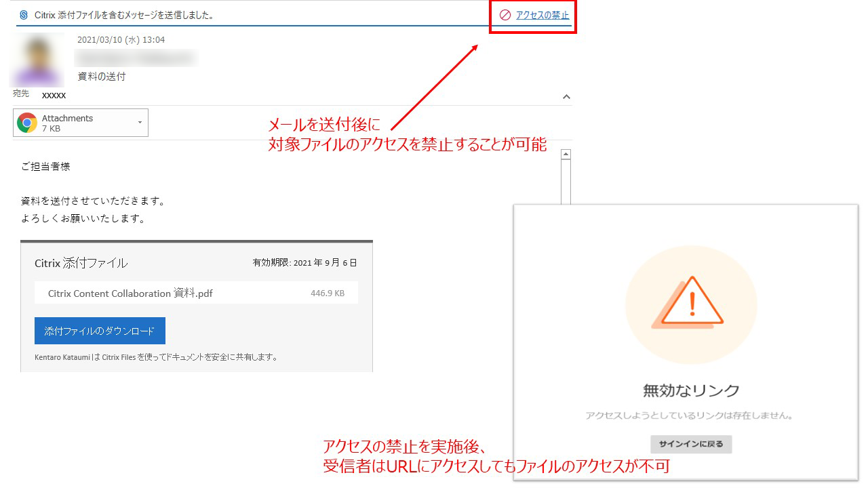The image size is (868, 488).
Task: Click the Chrome icon on Attachments file
Action: (x=27, y=123)
